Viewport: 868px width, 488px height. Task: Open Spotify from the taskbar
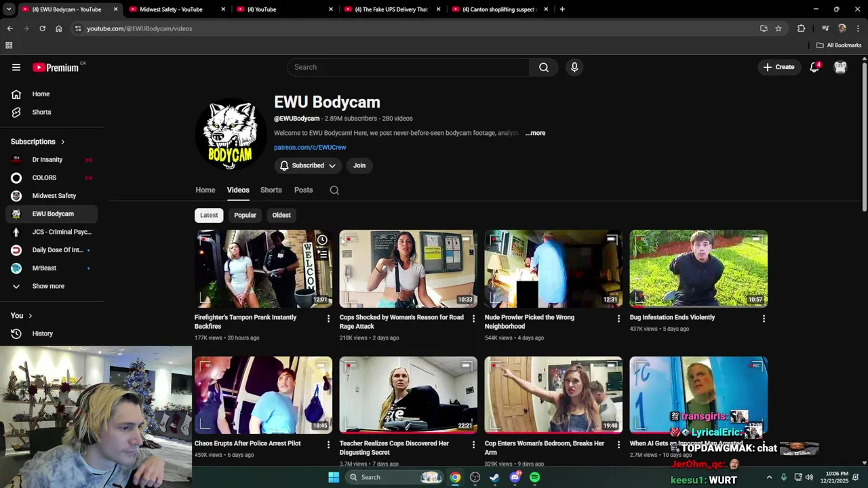[535, 477]
